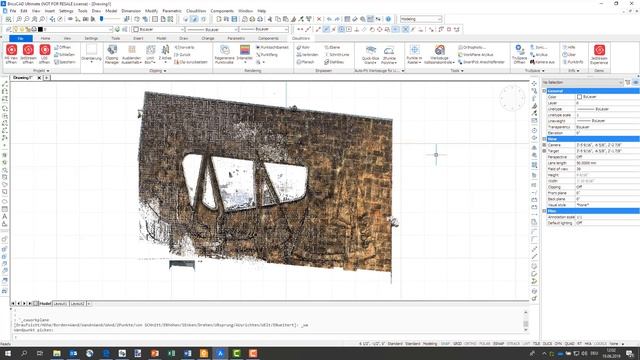The width and height of the screenshot is (640, 360).
Task: Toggle STRACK in the status bar
Action: tap(513, 344)
